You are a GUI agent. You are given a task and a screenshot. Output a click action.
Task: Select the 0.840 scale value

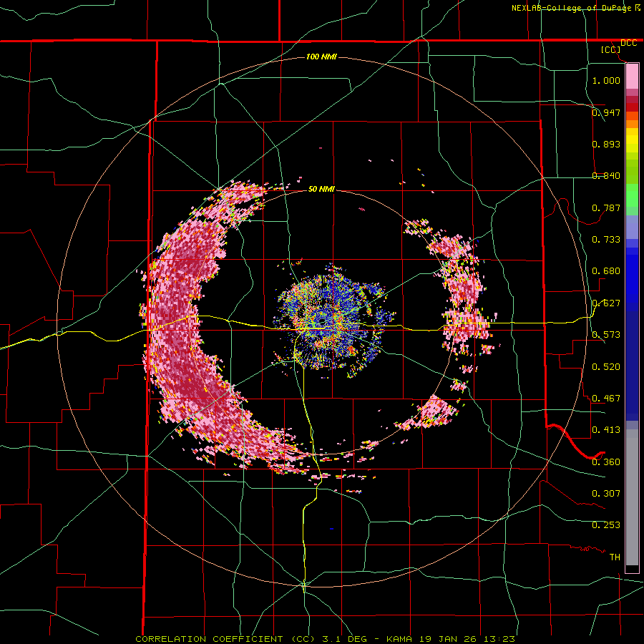coord(606,176)
